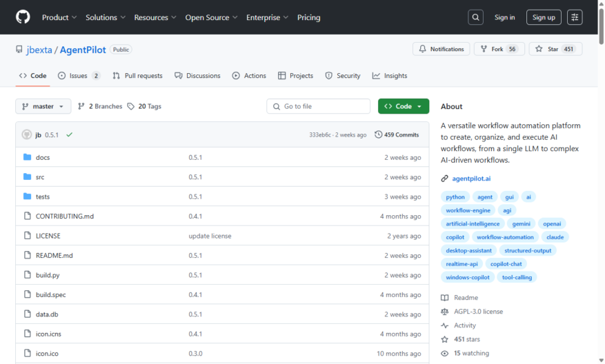This screenshot has width=605, height=364.
Task: Expand the Product menu in header
Action: 59,17
